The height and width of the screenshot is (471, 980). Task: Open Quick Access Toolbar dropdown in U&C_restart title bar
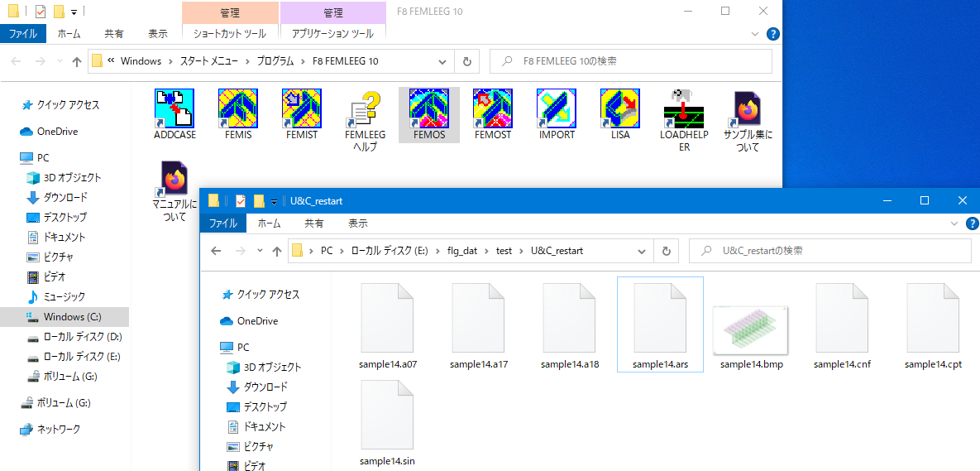point(275,201)
